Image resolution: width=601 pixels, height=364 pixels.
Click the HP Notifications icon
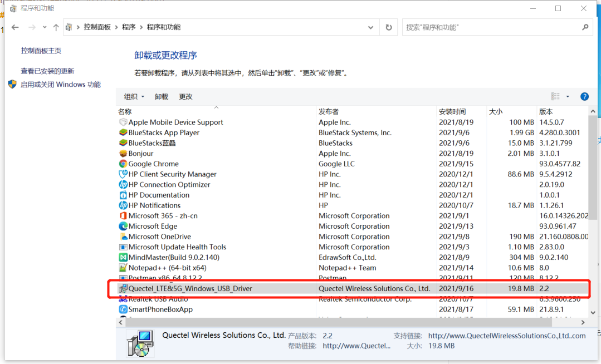pos(123,205)
